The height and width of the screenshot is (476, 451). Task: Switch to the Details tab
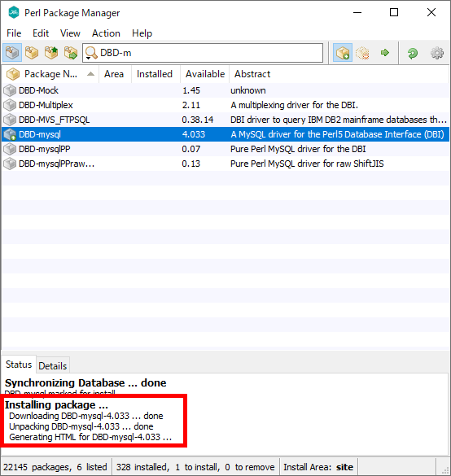(x=53, y=366)
